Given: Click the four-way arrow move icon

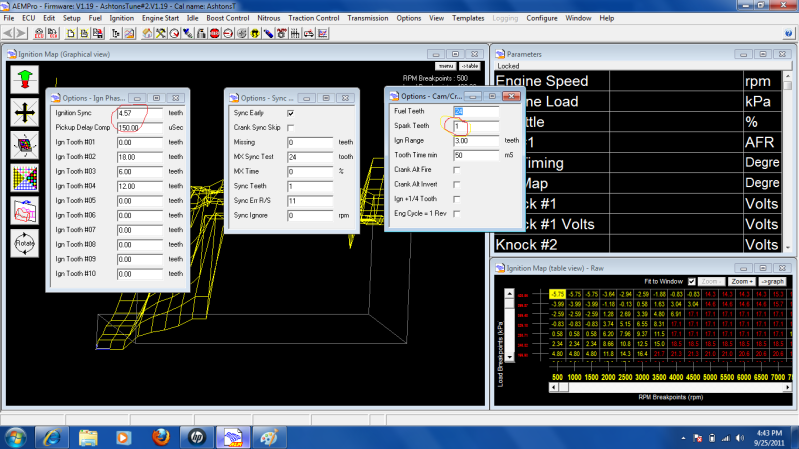Looking at the screenshot, I should pos(24,112).
